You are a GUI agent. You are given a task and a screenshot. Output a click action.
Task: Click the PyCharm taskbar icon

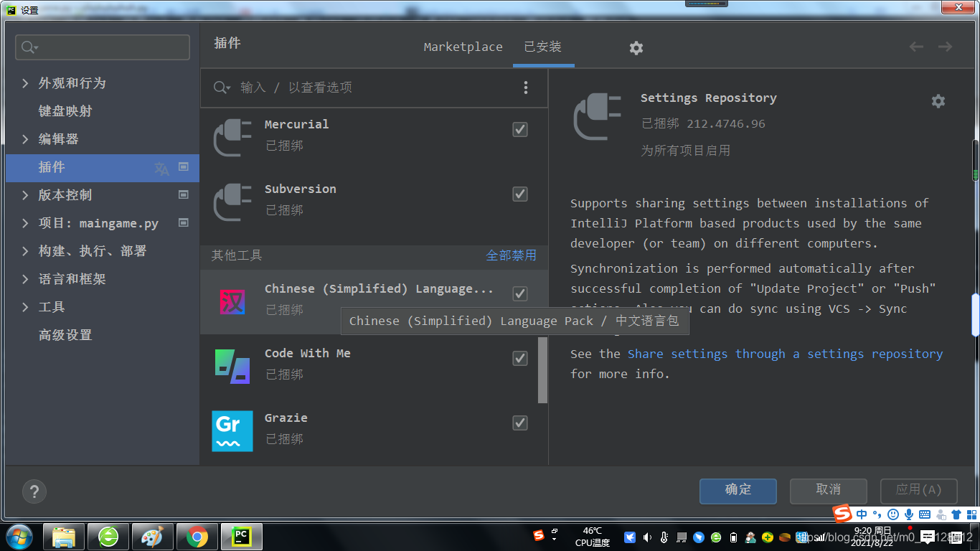[242, 537]
